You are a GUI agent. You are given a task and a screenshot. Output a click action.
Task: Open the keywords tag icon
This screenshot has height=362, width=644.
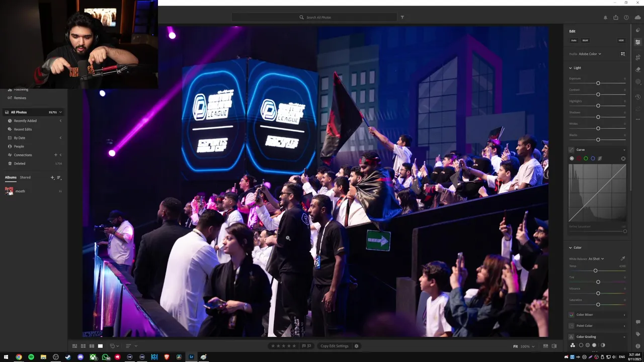click(x=638, y=334)
